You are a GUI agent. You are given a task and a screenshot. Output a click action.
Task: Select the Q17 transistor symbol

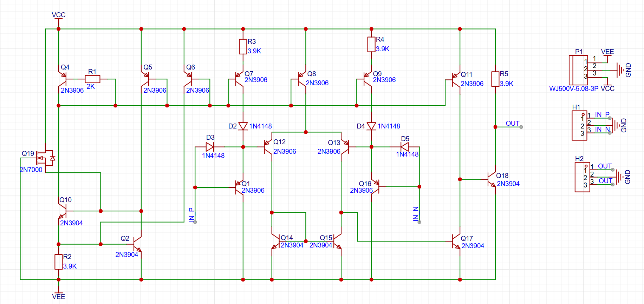[x=456, y=241]
